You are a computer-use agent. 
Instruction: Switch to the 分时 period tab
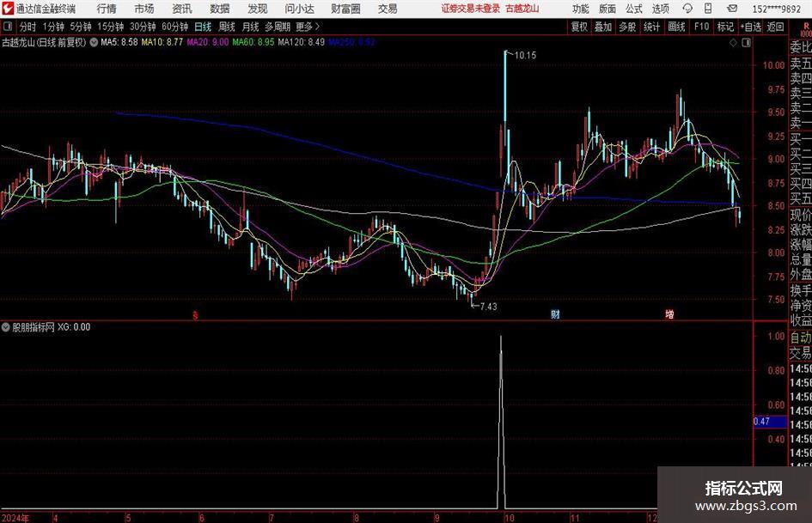coord(28,27)
